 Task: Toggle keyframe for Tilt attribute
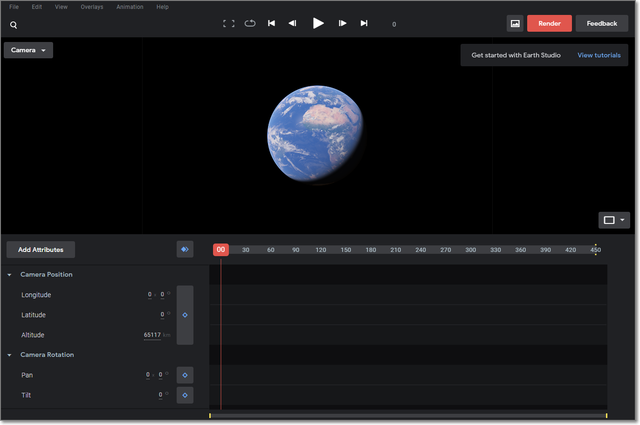185,395
